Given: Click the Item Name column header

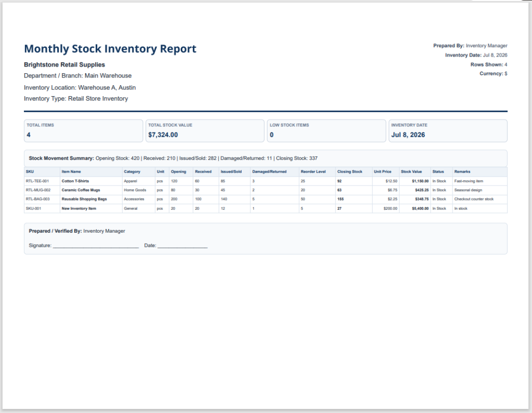Looking at the screenshot, I should click(x=71, y=172).
